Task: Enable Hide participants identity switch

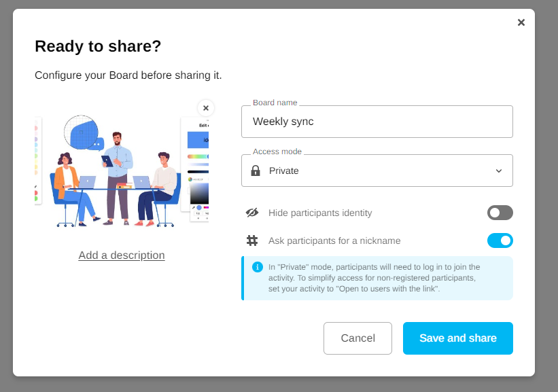Action: coord(500,213)
